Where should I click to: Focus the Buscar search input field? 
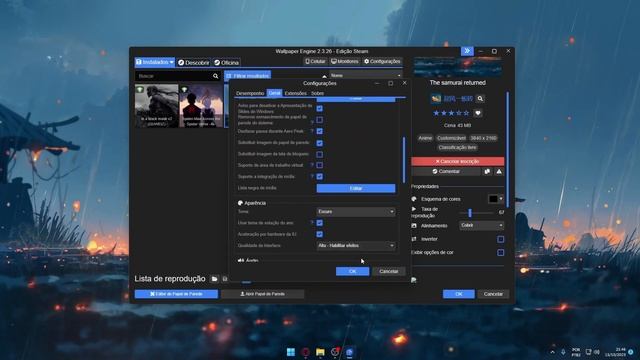[173, 76]
